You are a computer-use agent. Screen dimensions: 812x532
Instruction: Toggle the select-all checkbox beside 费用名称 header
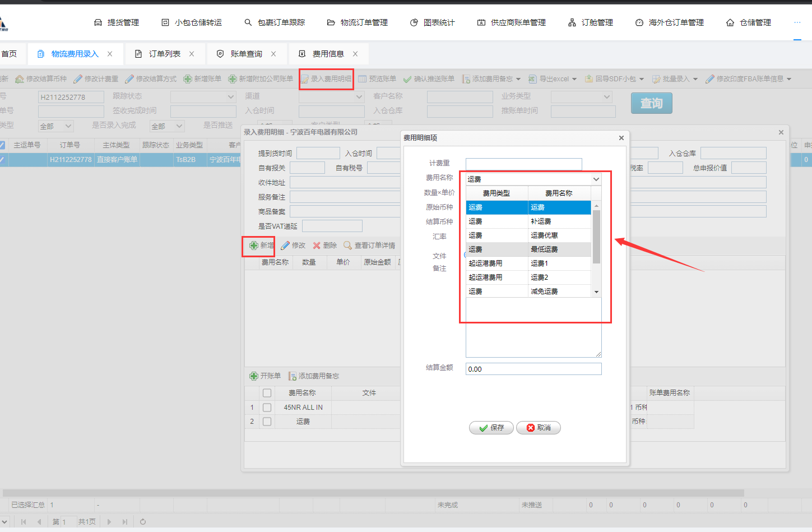[x=267, y=393]
